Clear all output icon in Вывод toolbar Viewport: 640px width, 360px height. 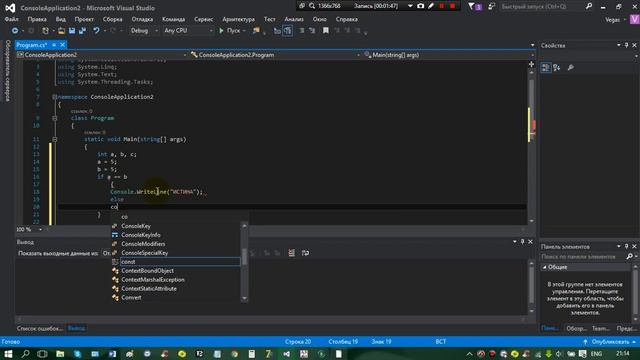[291, 253]
